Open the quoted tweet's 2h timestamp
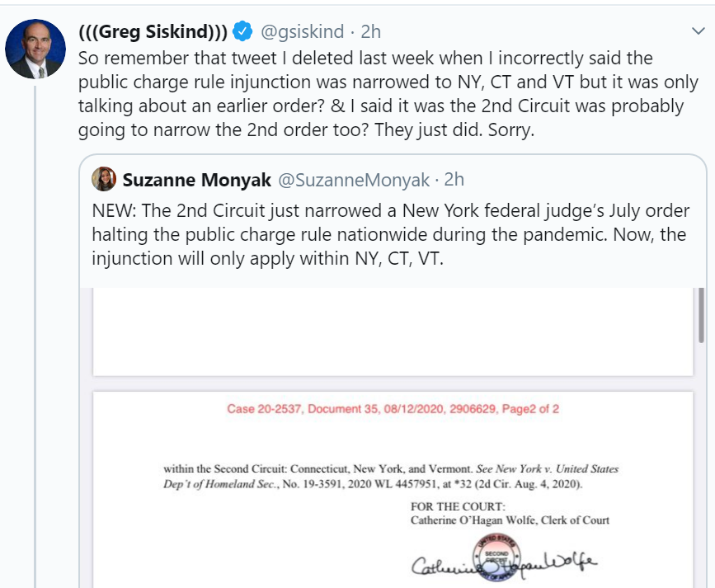Image resolution: width=715 pixels, height=588 pixels. pos(454,179)
